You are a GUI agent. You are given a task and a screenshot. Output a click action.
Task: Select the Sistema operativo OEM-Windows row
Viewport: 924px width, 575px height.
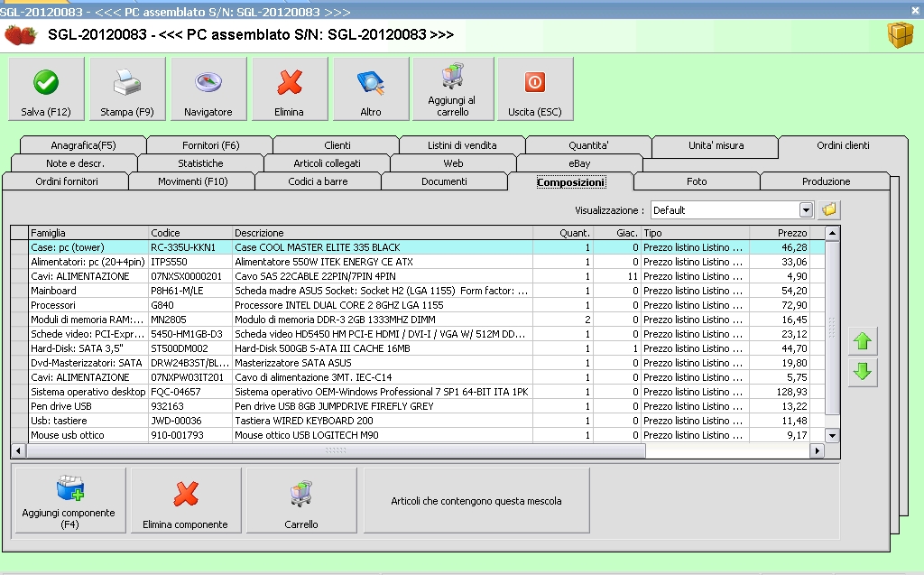(419, 392)
